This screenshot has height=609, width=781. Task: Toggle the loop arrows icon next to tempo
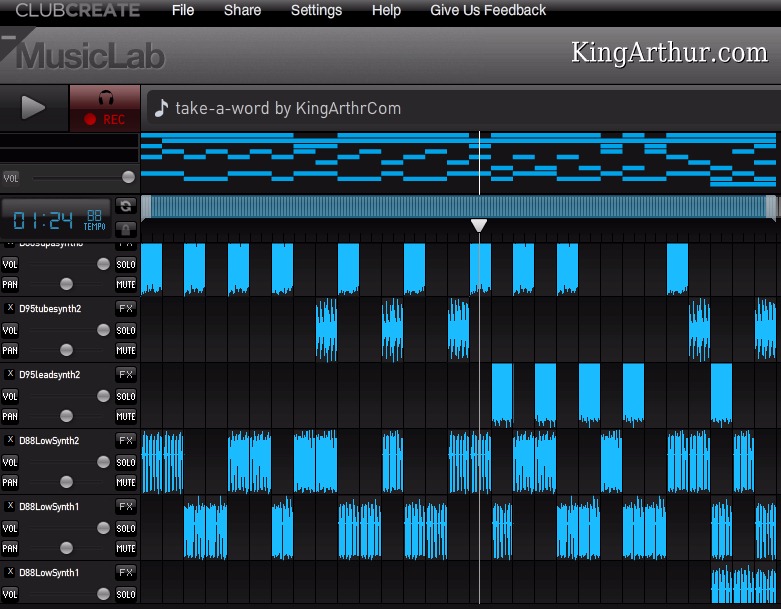126,206
